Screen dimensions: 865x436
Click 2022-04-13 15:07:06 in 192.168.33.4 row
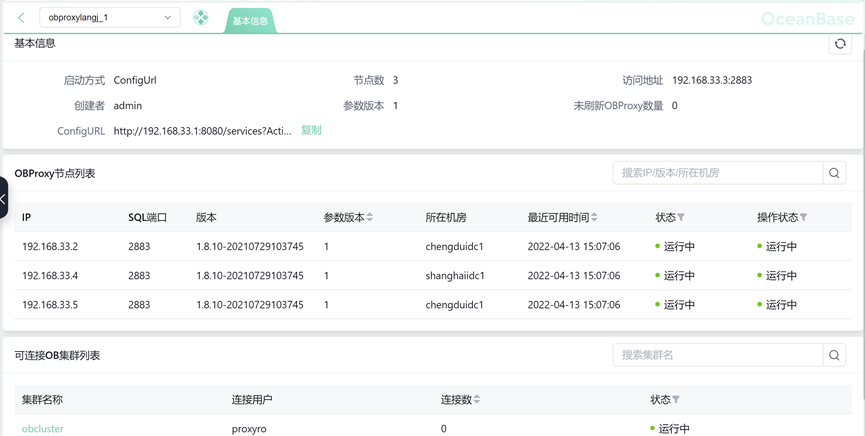[x=574, y=275]
